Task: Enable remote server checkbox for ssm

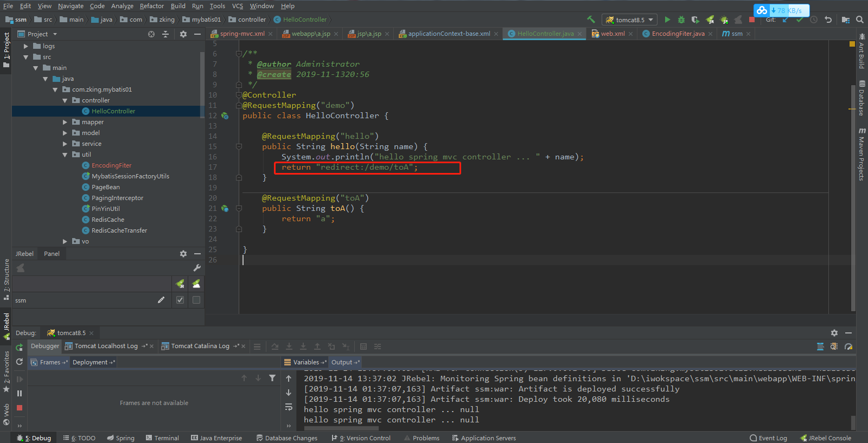Action: pyautogui.click(x=196, y=300)
